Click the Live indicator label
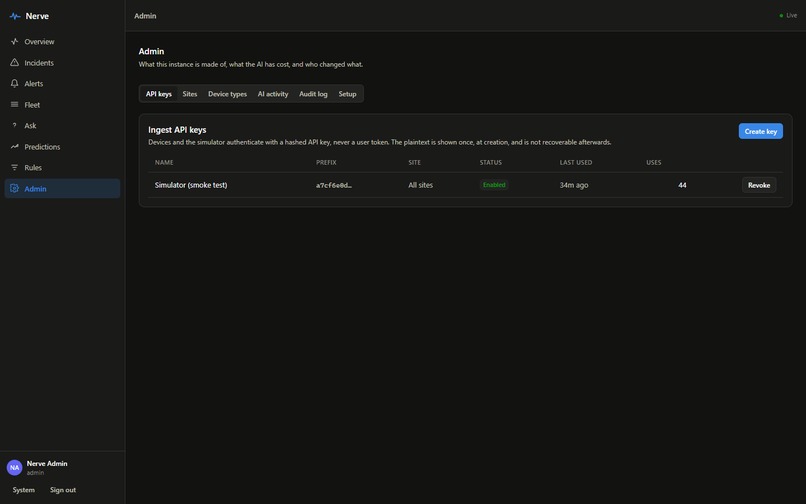 (x=792, y=16)
